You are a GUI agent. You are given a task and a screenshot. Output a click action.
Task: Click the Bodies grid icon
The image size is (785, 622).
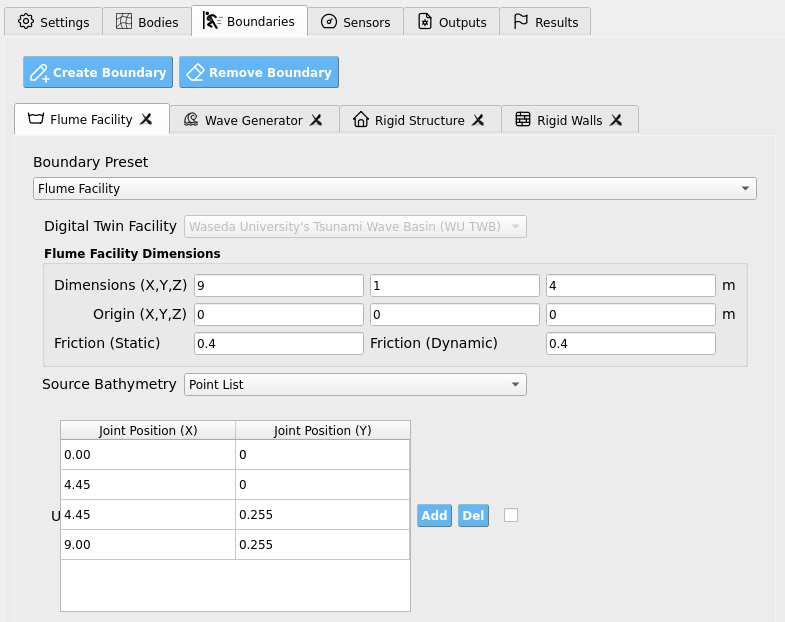point(124,22)
